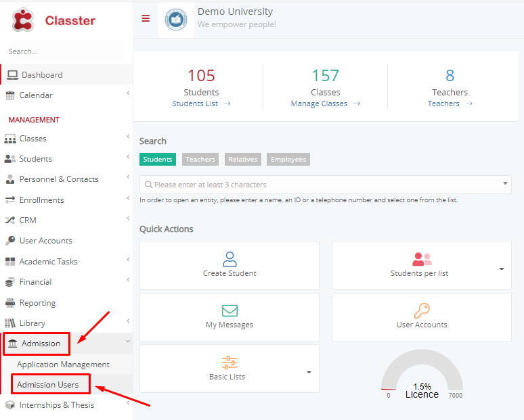Viewport: 524px width, 420px height.
Task: Click the Admission building icon
Action: 12,343
